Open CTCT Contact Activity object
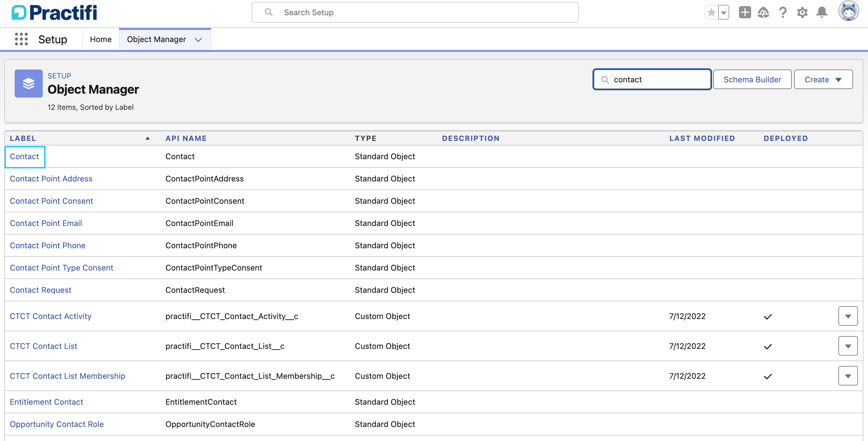This screenshot has width=868, height=441. [x=51, y=316]
